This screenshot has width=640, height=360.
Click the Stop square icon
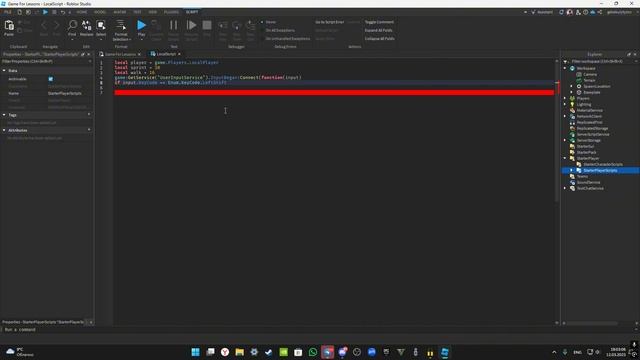tap(207, 25)
